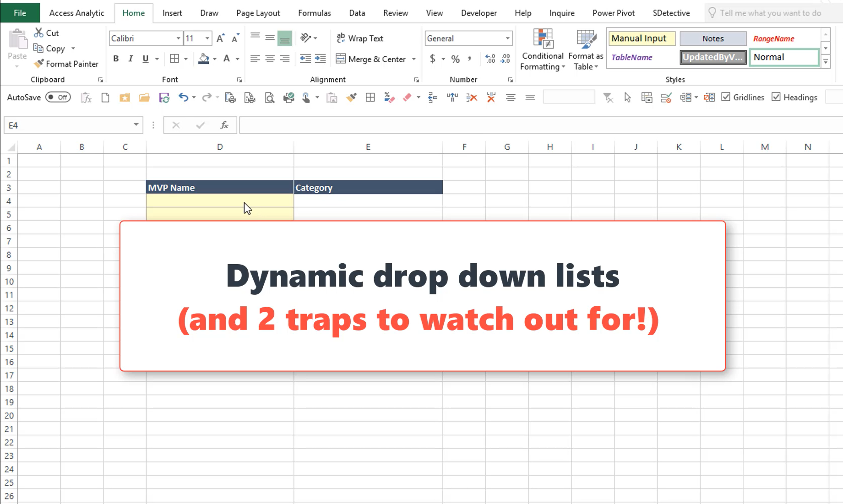Click Decrease Decimal icon
Image resolution: width=843 pixels, height=504 pixels.
[x=506, y=59]
